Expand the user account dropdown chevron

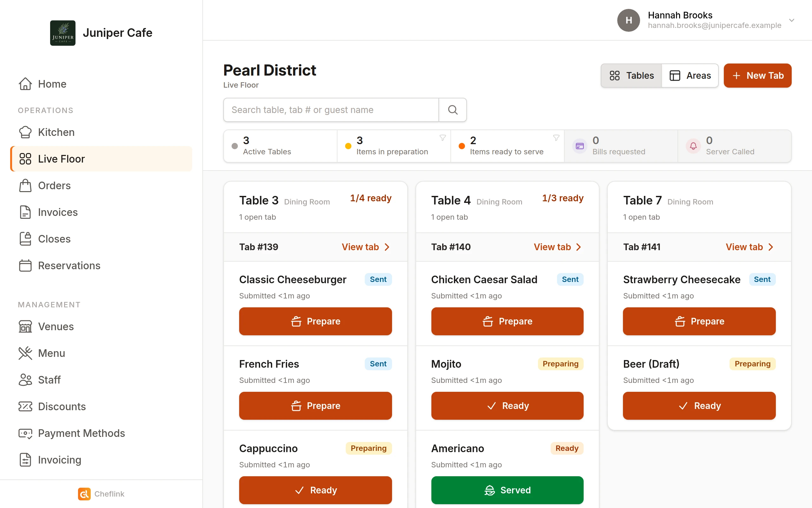791,20
